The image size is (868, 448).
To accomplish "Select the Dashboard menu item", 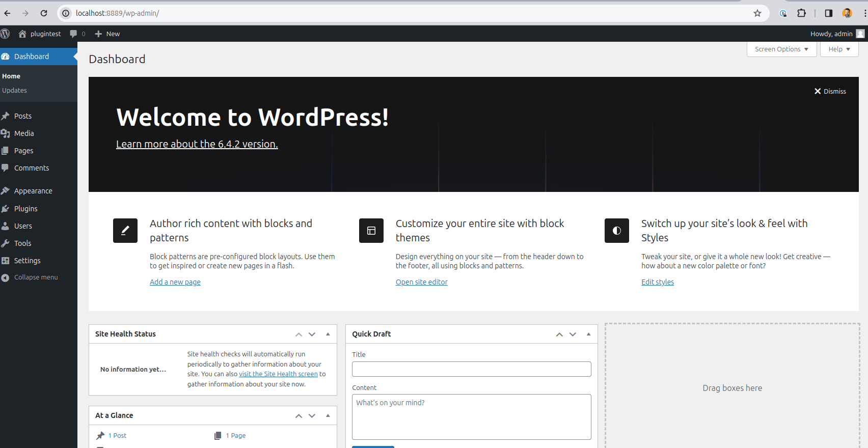I will tap(39, 57).
